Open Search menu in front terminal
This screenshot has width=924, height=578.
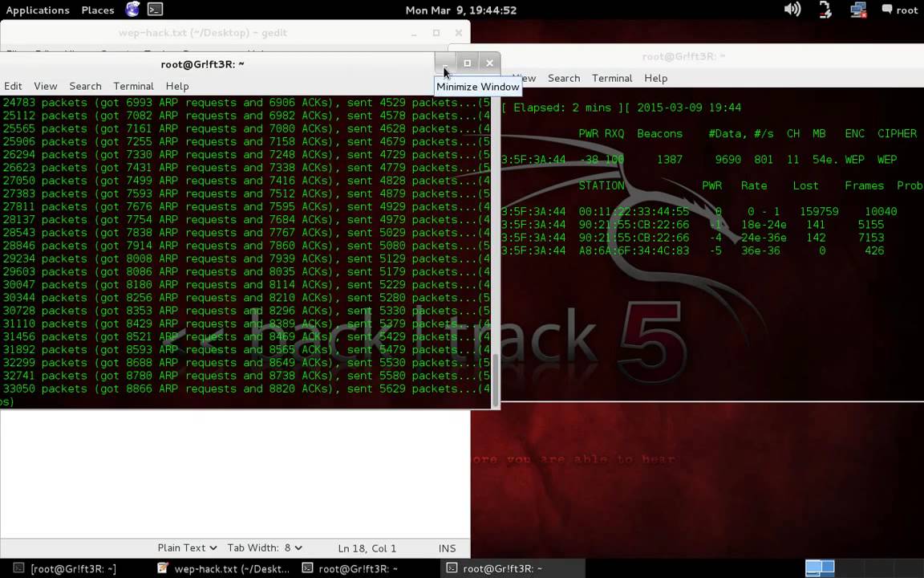86,86
